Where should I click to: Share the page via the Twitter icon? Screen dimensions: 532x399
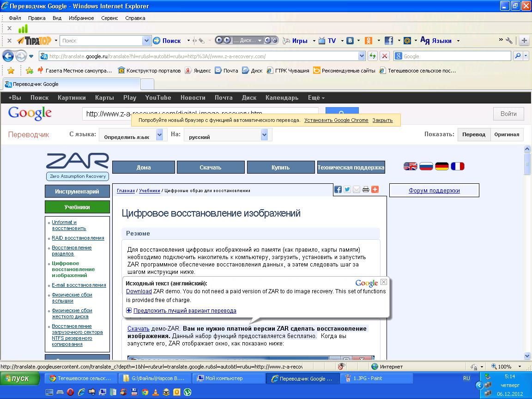click(x=347, y=189)
